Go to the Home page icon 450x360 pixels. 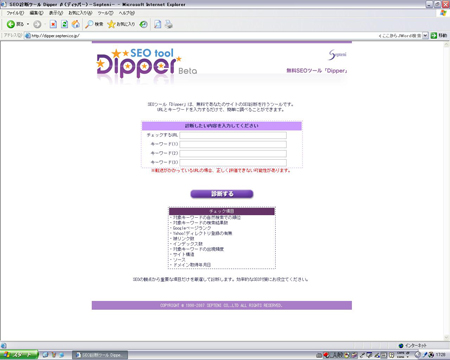click(x=76, y=24)
